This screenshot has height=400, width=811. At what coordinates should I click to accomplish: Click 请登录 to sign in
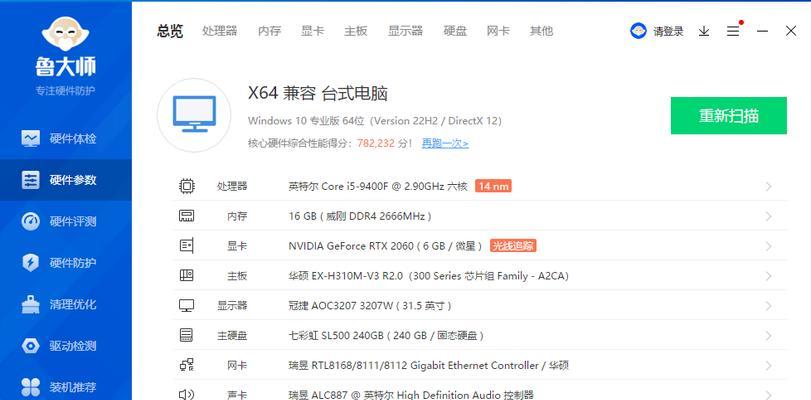coord(668,32)
